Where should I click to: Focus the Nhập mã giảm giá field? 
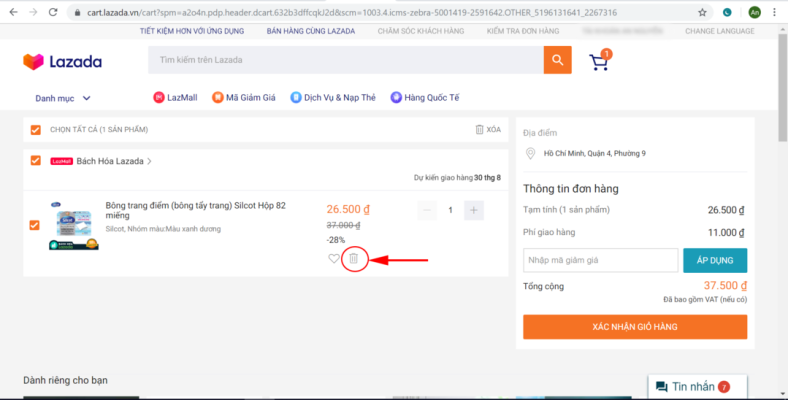pos(601,260)
